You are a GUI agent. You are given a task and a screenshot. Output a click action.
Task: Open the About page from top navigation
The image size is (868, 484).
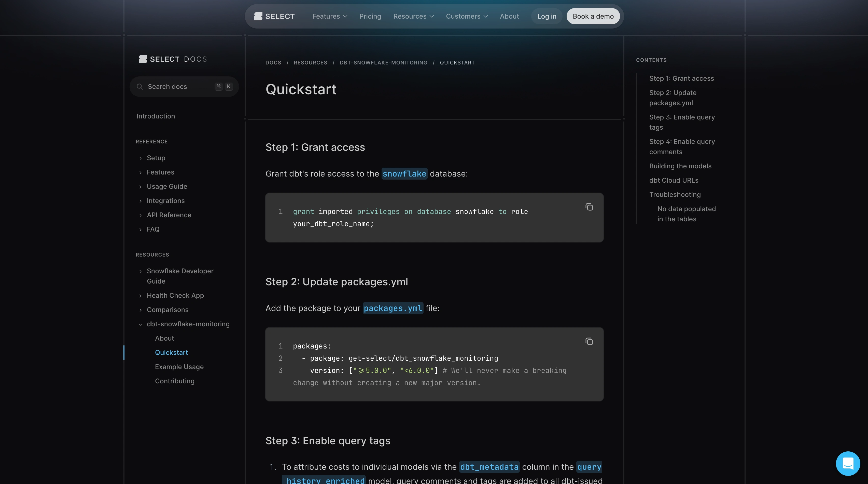(x=509, y=16)
